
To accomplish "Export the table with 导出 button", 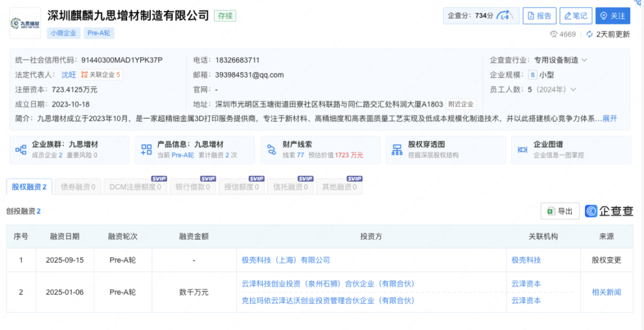I will (x=560, y=211).
